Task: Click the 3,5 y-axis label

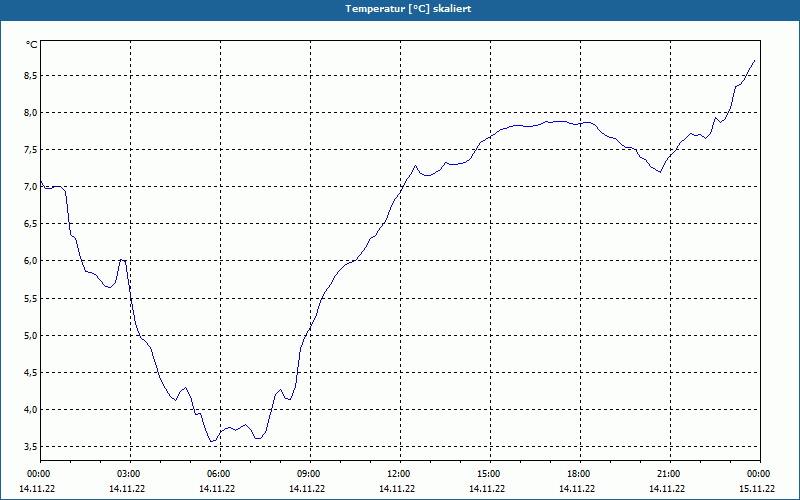Action: pyautogui.click(x=31, y=447)
